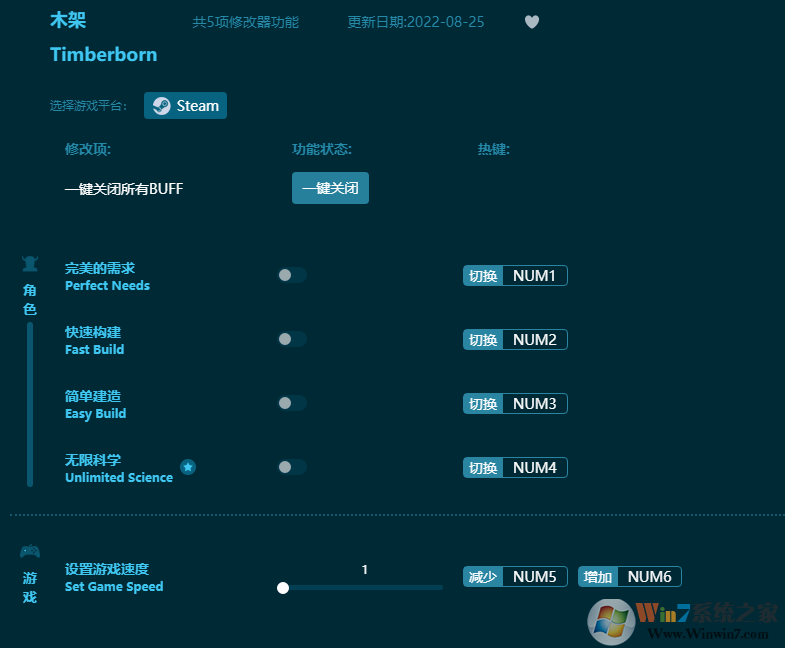Click the 共5项修改器功能 text
Viewport: 785px width, 648px height.
click(x=246, y=22)
